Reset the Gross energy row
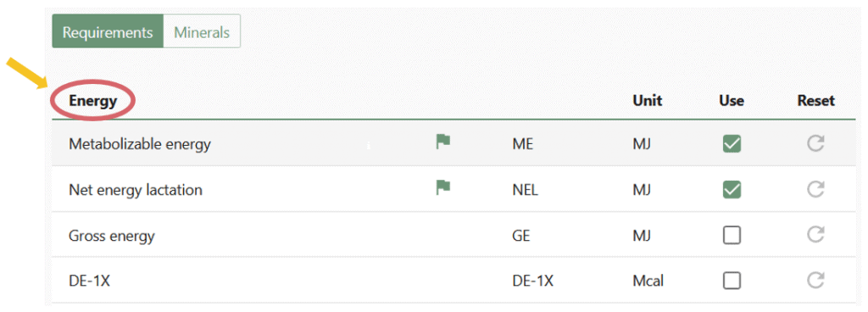This screenshot has width=868, height=312. pos(815,235)
